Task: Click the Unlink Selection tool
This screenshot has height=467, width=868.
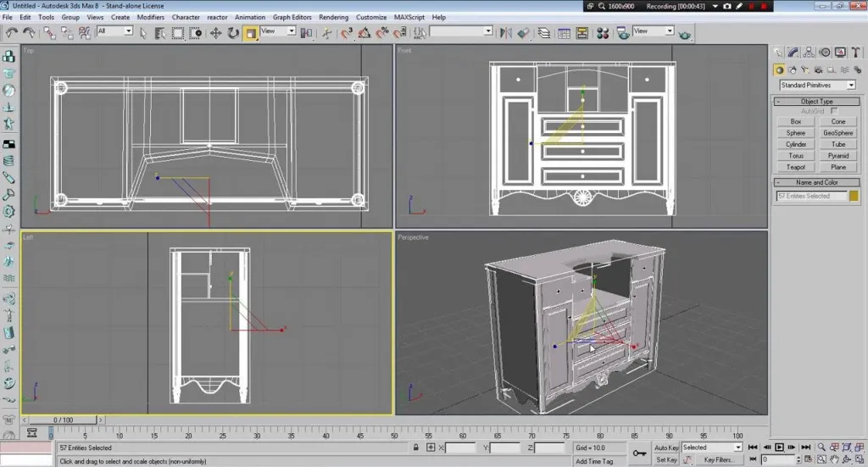Action: (67, 33)
